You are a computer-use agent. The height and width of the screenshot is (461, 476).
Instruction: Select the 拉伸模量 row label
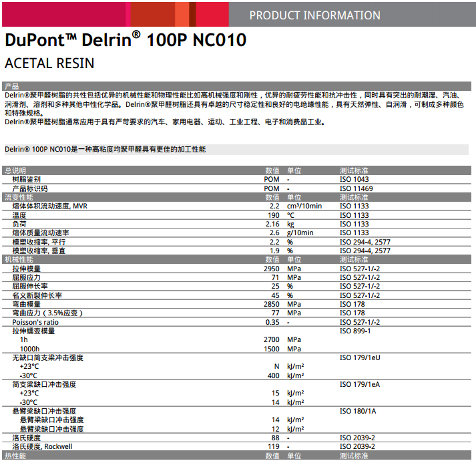(x=27, y=269)
